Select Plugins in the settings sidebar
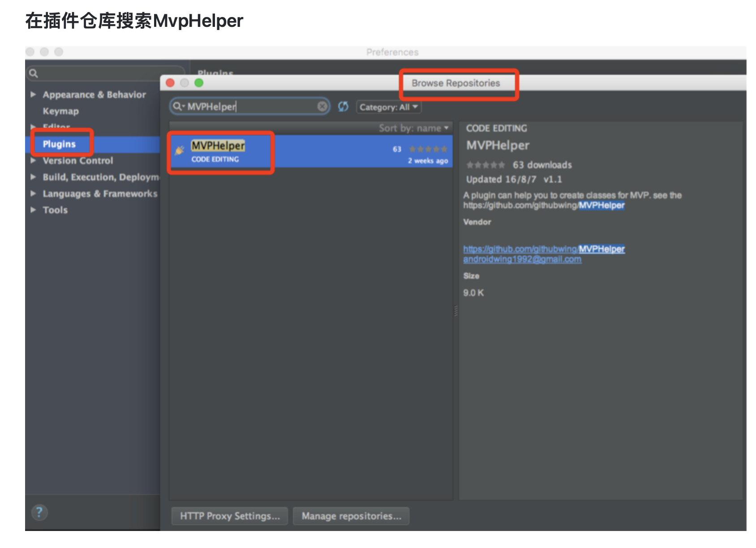This screenshot has height=548, width=756. coord(59,144)
